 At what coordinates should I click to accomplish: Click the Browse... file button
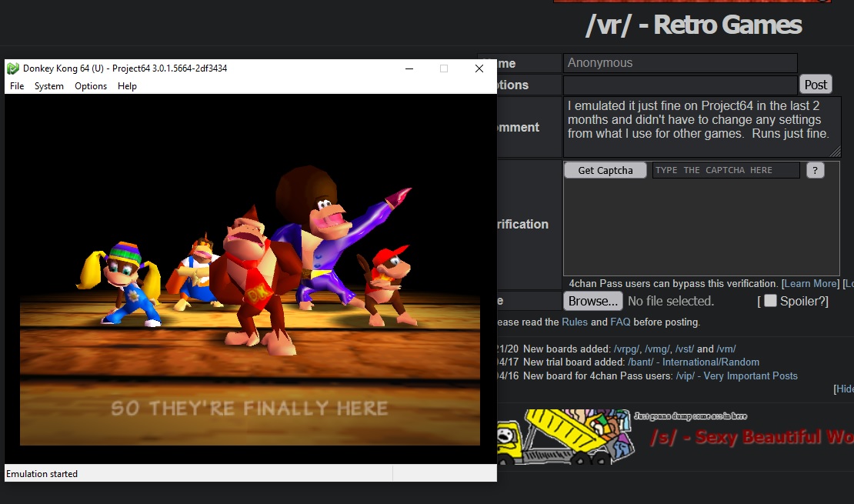592,301
